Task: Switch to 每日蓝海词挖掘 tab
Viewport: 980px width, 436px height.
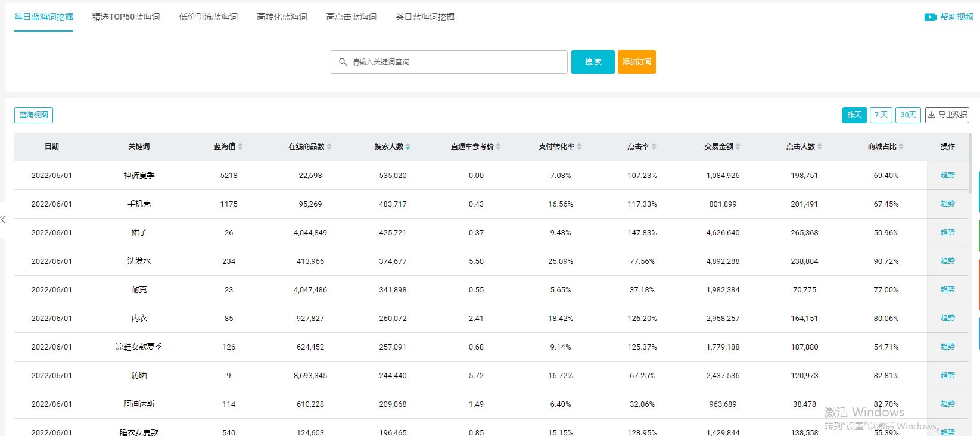Action: coord(43,17)
